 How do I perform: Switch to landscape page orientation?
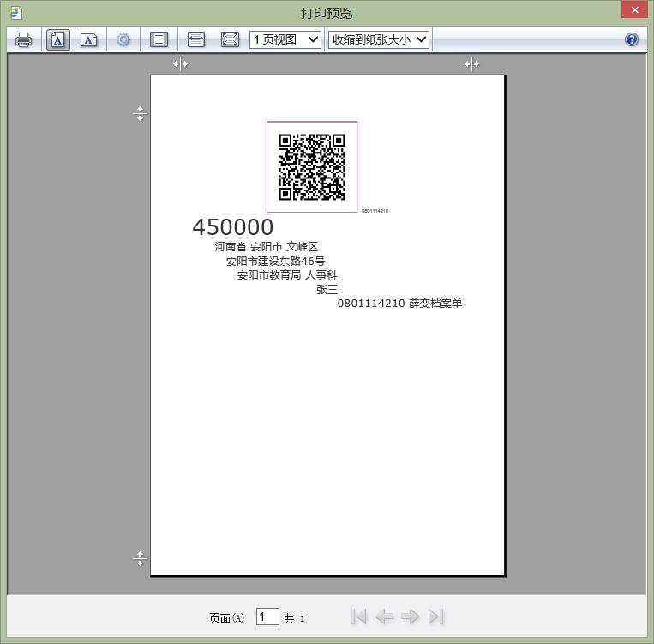pyautogui.click(x=88, y=39)
